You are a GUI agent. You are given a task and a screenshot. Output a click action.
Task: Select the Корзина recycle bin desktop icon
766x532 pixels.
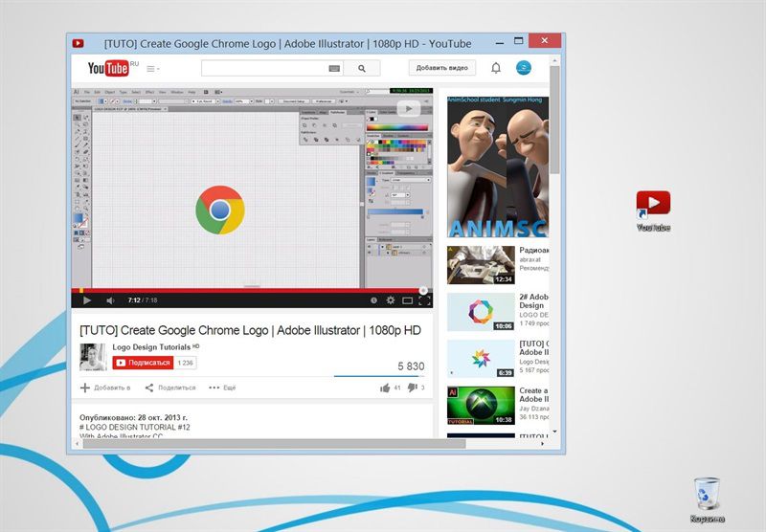click(x=707, y=499)
